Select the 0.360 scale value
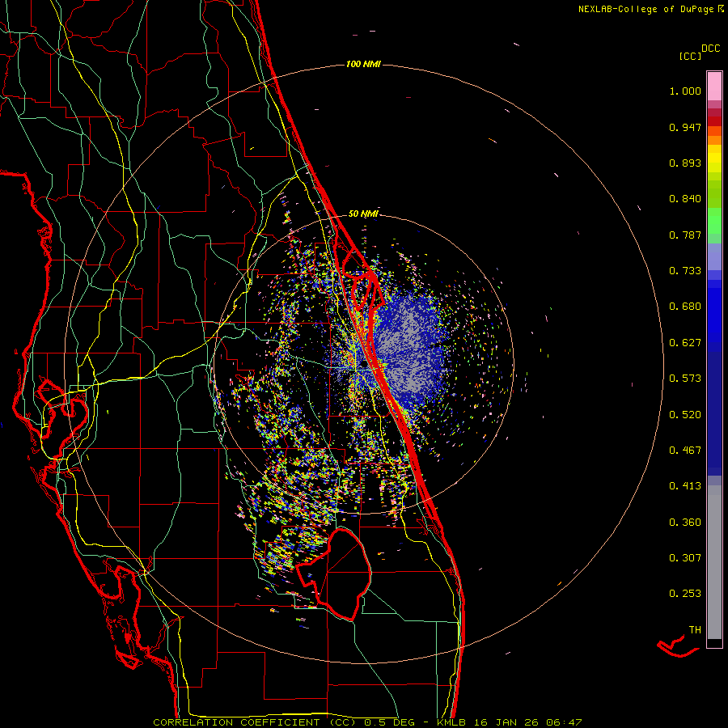The image size is (728, 728). coord(685,523)
